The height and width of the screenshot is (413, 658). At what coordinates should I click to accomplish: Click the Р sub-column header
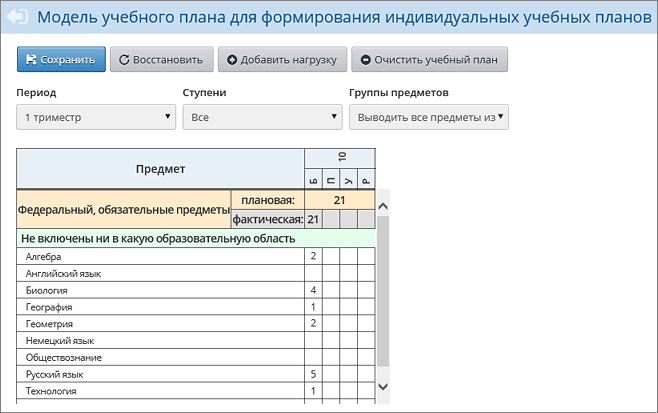tap(366, 179)
